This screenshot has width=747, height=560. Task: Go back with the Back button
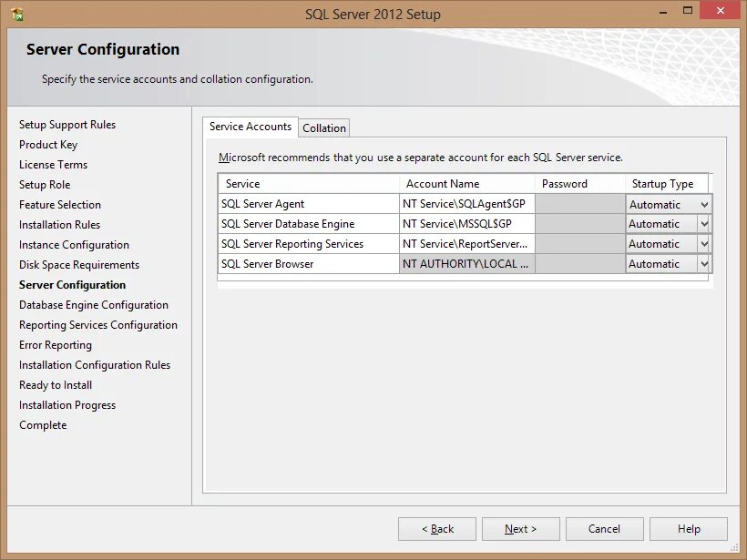click(437, 528)
